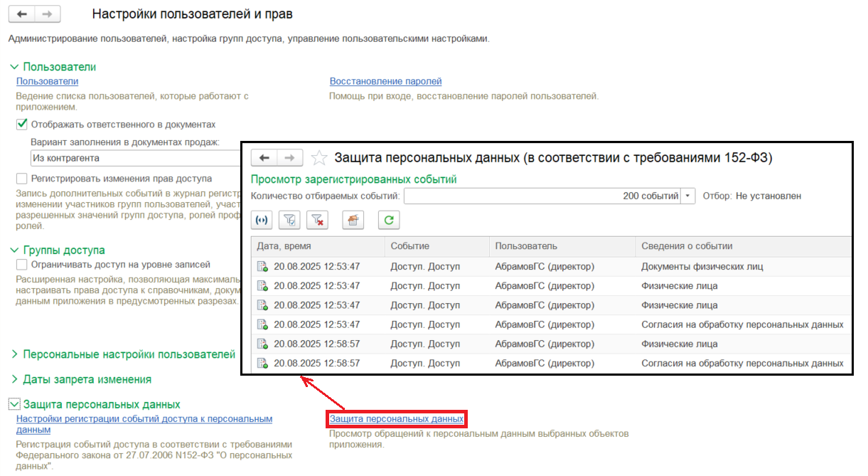Enable Регистрировать изменения прав доступа checkbox
The image size is (868, 476).
22,179
